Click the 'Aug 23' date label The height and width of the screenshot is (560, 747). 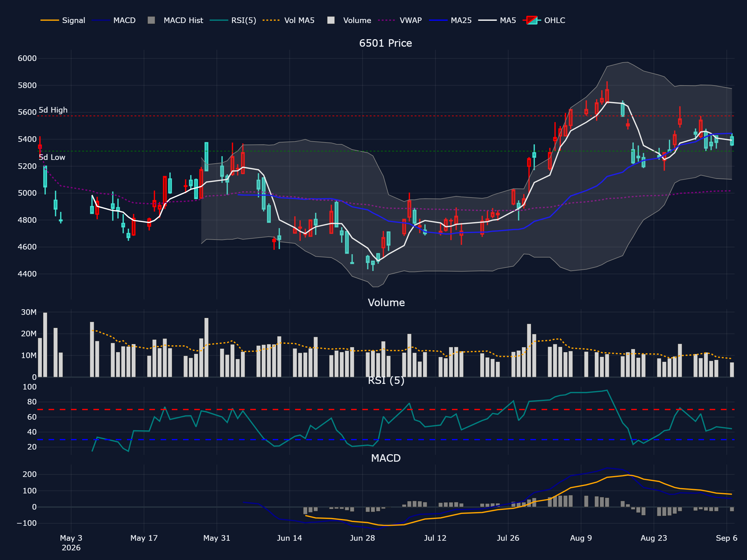[654, 538]
